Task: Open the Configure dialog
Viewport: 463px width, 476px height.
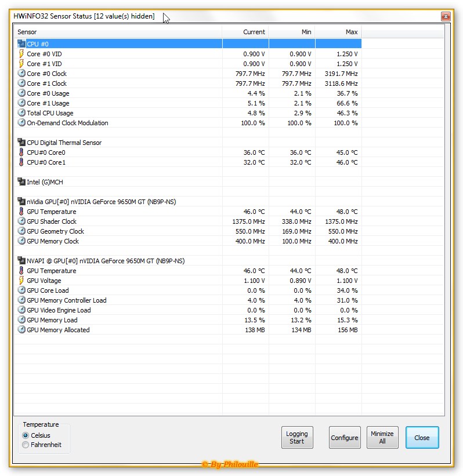Action: pyautogui.click(x=345, y=438)
